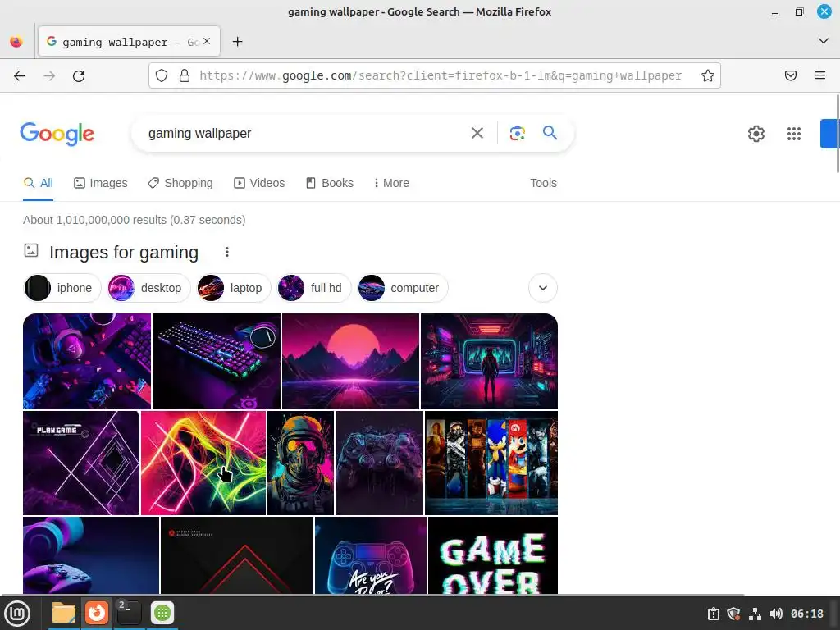Image resolution: width=840 pixels, height=630 pixels.
Task: Open the network tray icon
Action: 755,614
